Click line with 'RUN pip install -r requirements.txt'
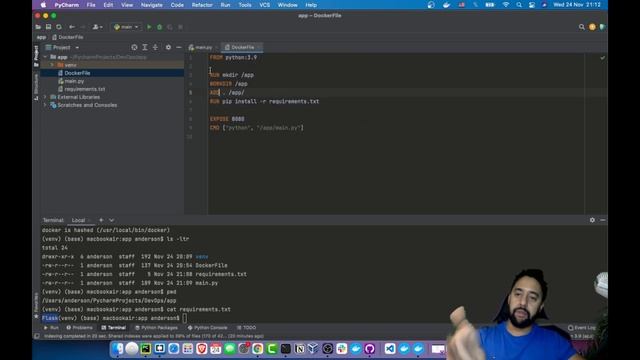This screenshot has width=640, height=360. pyautogui.click(x=264, y=101)
